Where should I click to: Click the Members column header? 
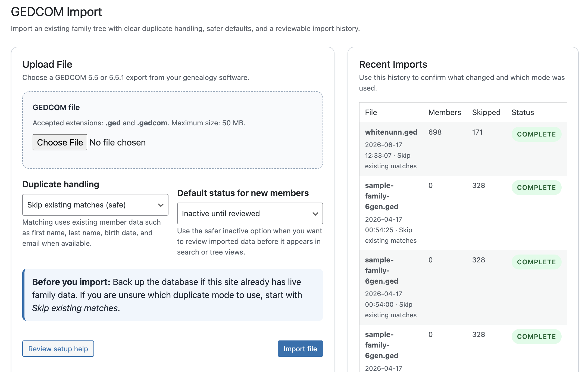(445, 112)
